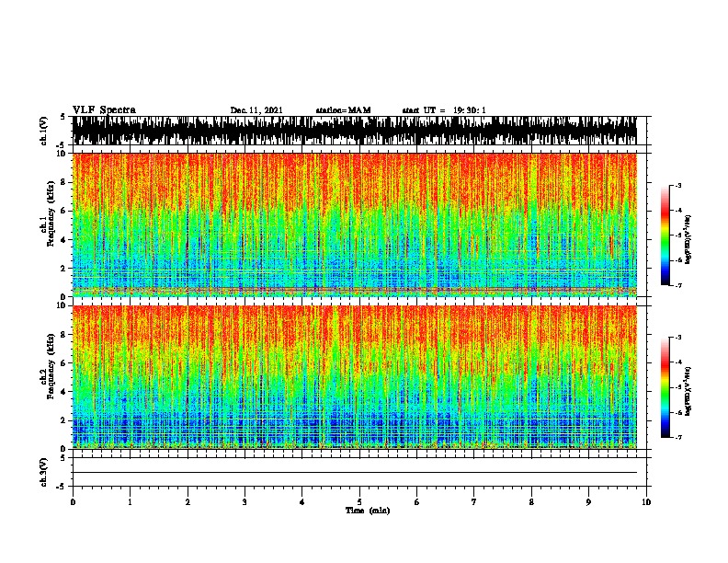Image resolution: width=728 pixels, height=563 pixels.
Task: Click the "station=MAM" header label
Action: [x=344, y=110]
